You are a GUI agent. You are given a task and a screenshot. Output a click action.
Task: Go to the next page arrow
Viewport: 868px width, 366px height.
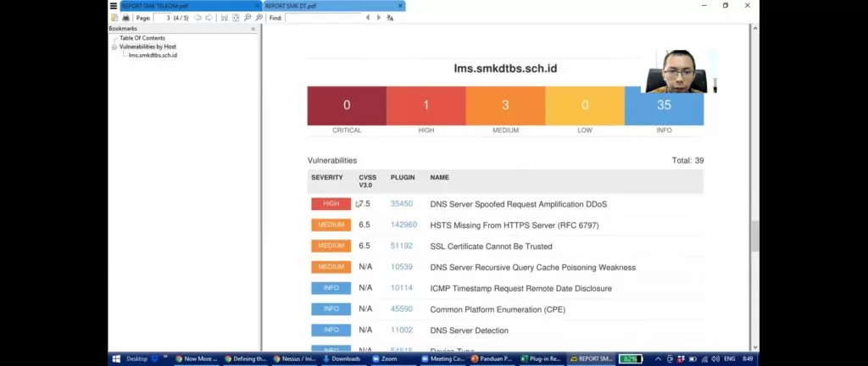coord(209,18)
